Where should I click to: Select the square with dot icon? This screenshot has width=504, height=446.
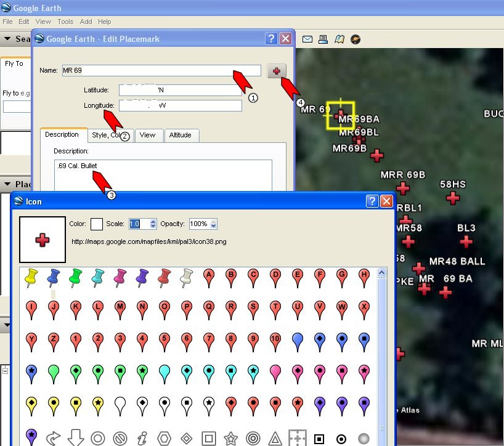[319, 439]
